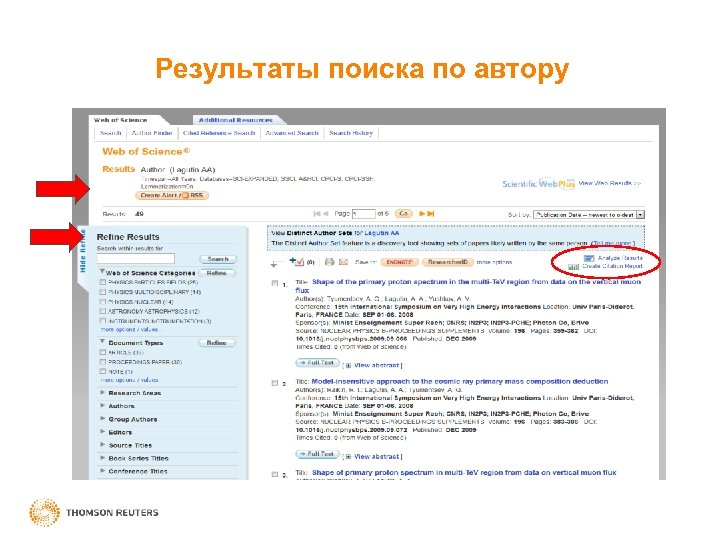Go to previous results page icon
This screenshot has width=720, height=540.
click(326, 214)
